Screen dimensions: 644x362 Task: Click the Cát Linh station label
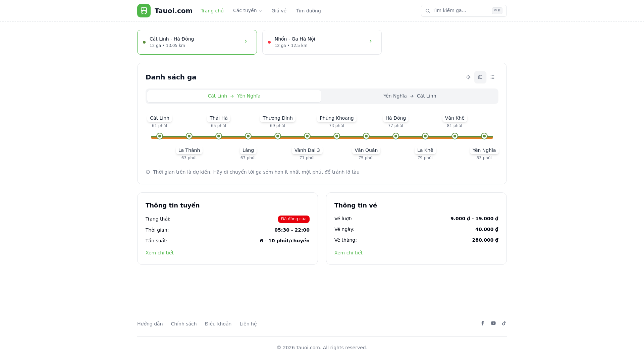160,118
